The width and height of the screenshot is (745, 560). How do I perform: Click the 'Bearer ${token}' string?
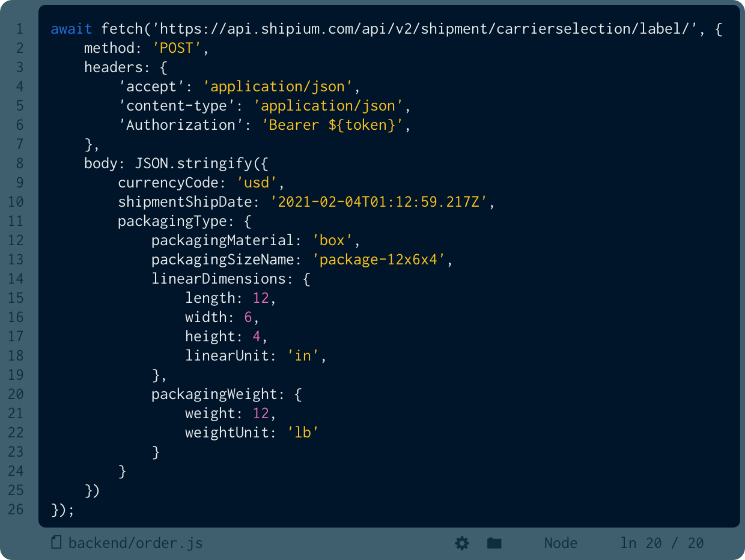tap(332, 125)
